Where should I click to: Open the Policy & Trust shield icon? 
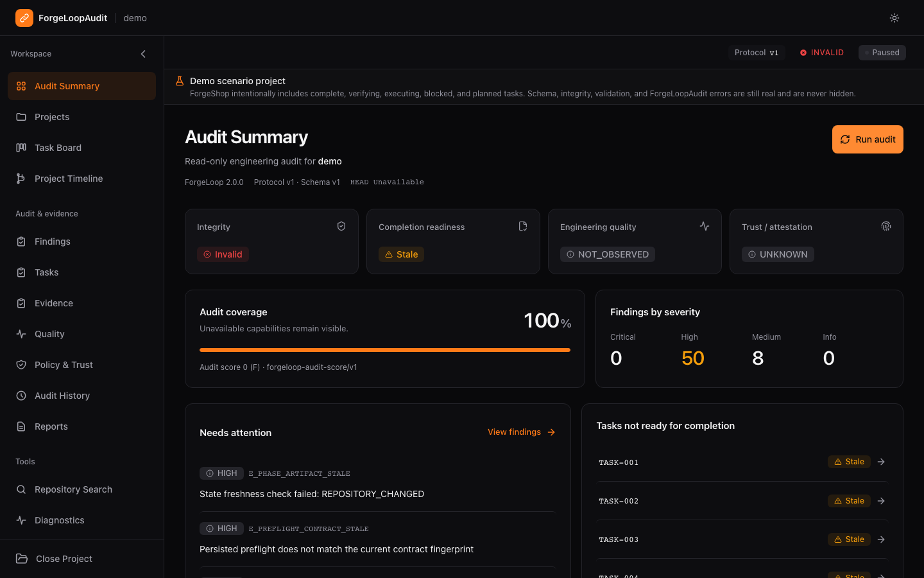tap(21, 365)
